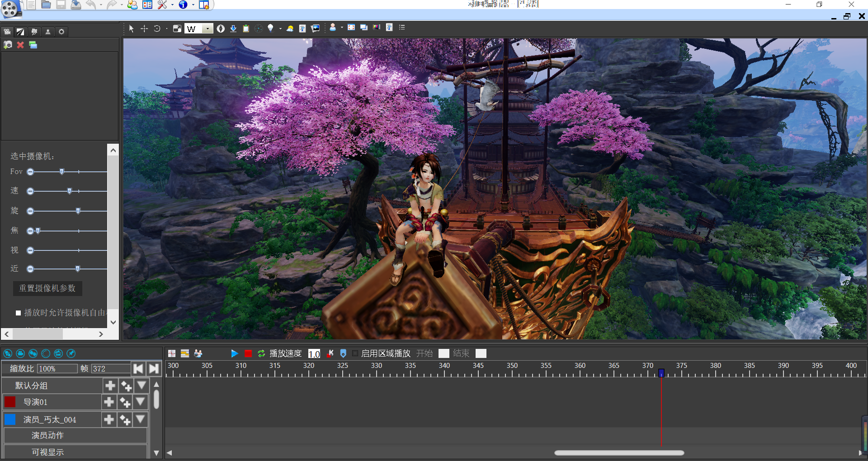Click the blue timeline playhead marker at 372
The width and height of the screenshot is (868, 461).
click(x=661, y=373)
